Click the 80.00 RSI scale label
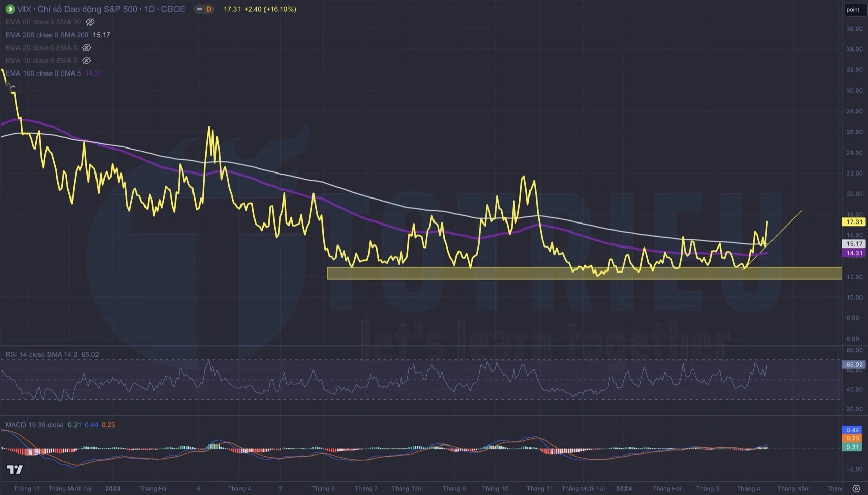 pyautogui.click(x=854, y=350)
